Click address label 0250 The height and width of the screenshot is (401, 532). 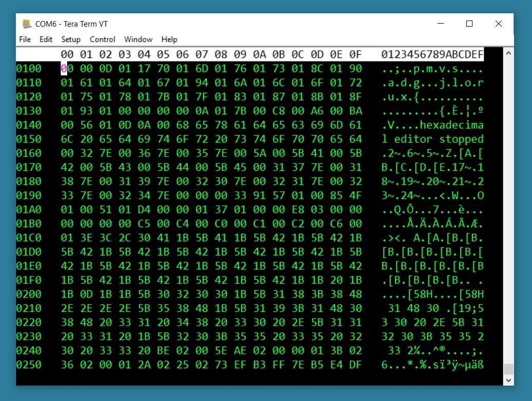[x=29, y=365]
